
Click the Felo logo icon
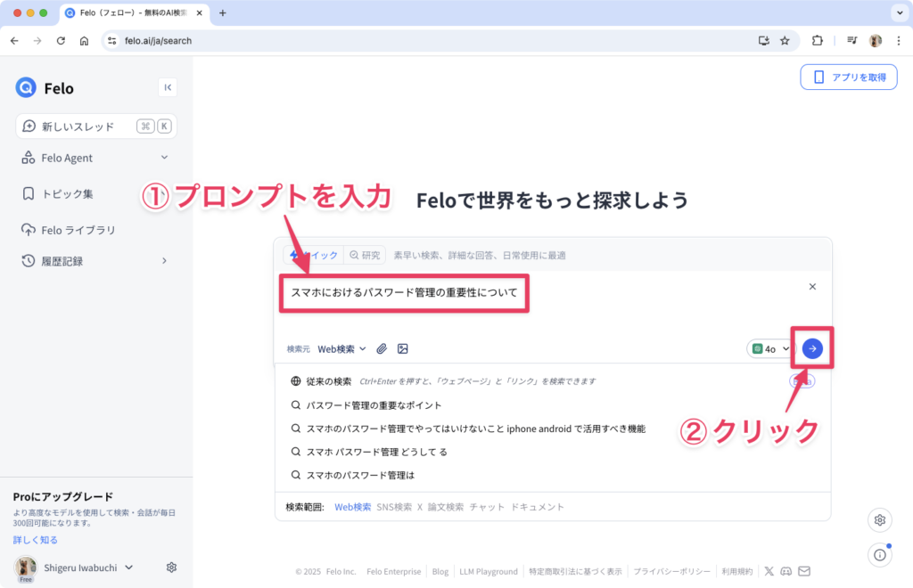coord(26,88)
